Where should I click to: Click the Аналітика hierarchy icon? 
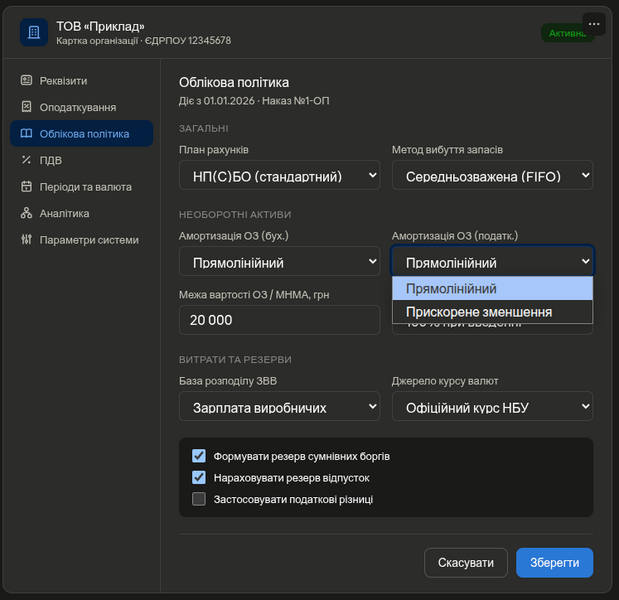[26, 213]
